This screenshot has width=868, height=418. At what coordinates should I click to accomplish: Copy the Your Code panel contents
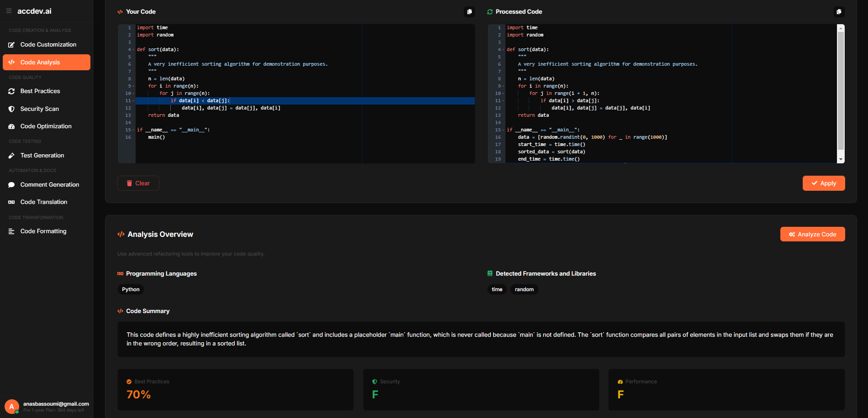point(469,12)
